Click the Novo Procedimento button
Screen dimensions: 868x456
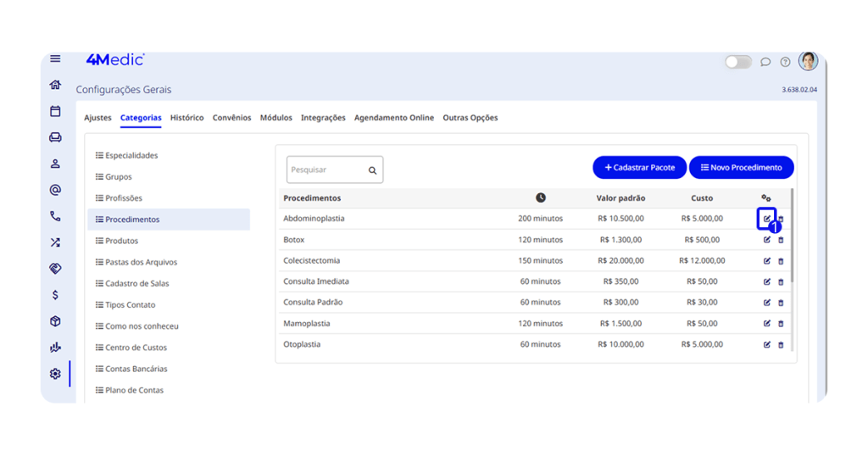[x=741, y=168]
